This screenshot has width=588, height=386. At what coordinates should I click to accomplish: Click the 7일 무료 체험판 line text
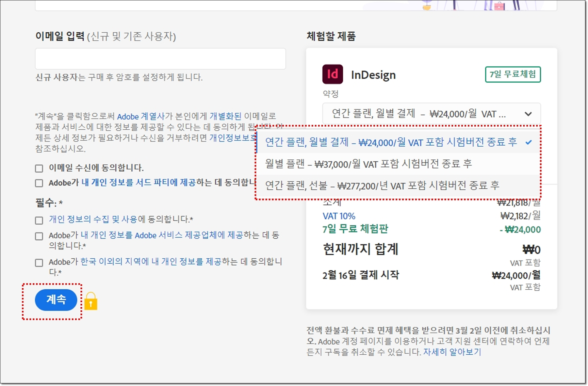355,229
